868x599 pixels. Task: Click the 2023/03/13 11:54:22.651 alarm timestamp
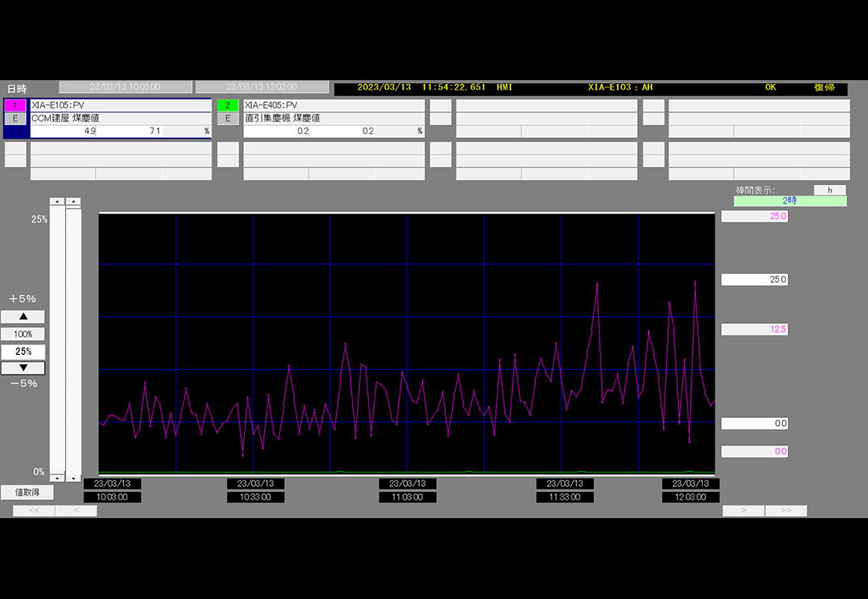(421, 87)
